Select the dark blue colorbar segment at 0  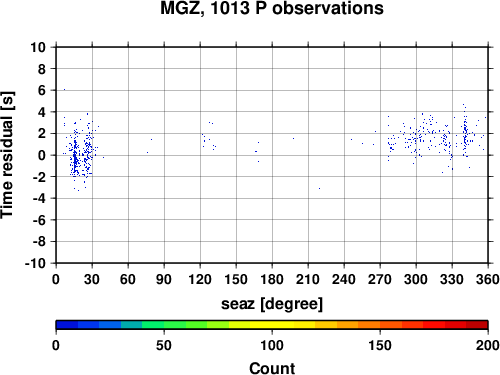tap(67, 325)
